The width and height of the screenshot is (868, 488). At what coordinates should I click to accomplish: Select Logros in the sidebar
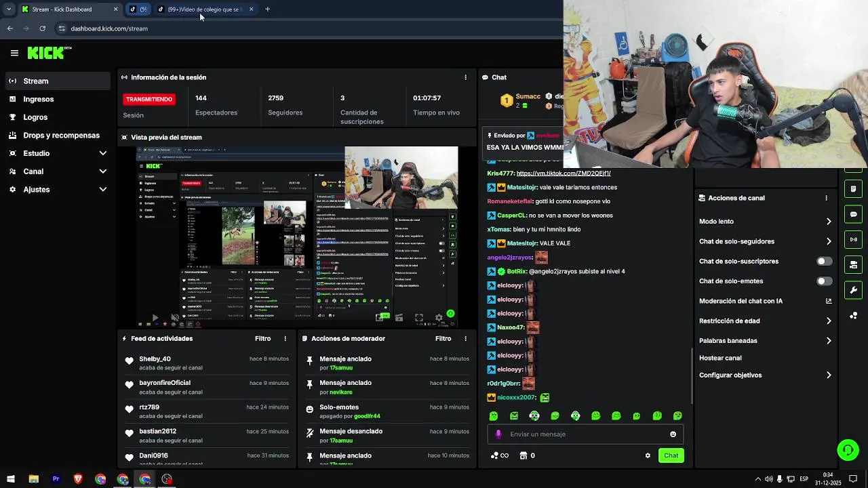(58, 117)
